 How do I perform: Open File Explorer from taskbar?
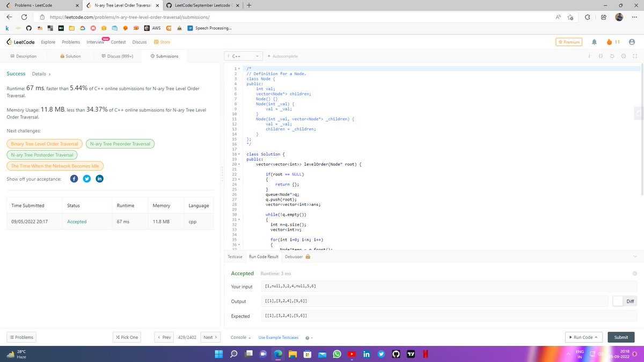(293, 354)
